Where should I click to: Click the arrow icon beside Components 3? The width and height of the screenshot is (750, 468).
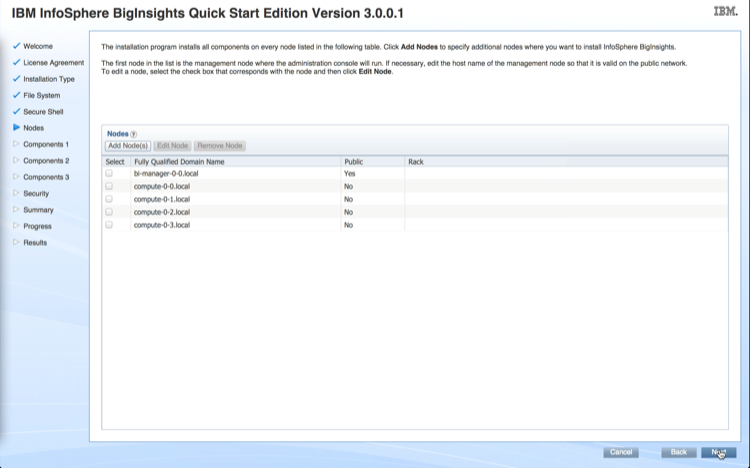[16, 177]
